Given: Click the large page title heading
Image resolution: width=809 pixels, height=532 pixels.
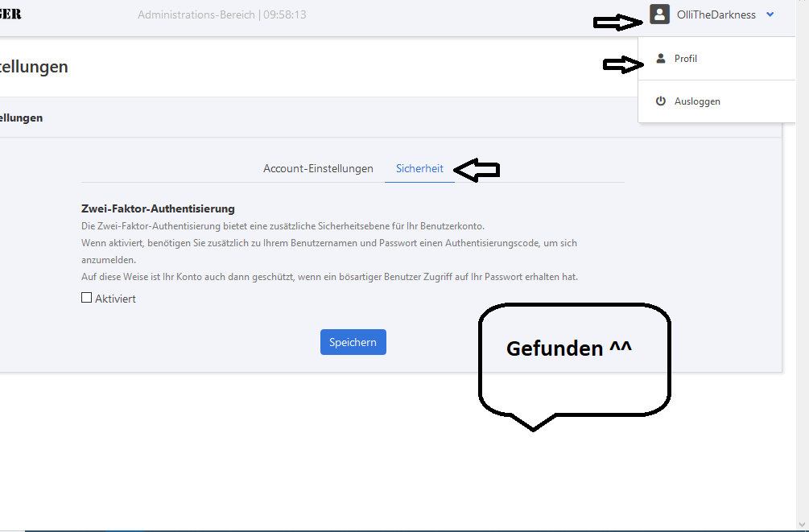Looking at the screenshot, I should click(x=34, y=67).
